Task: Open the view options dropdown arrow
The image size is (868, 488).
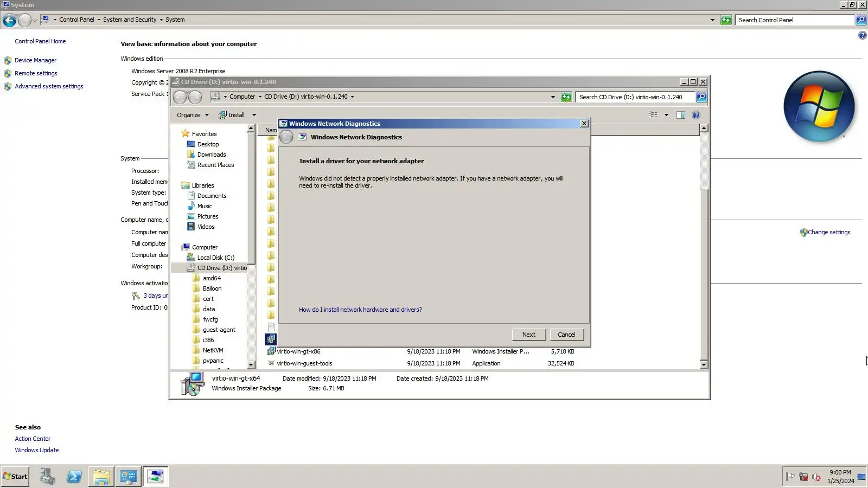Action: click(666, 115)
